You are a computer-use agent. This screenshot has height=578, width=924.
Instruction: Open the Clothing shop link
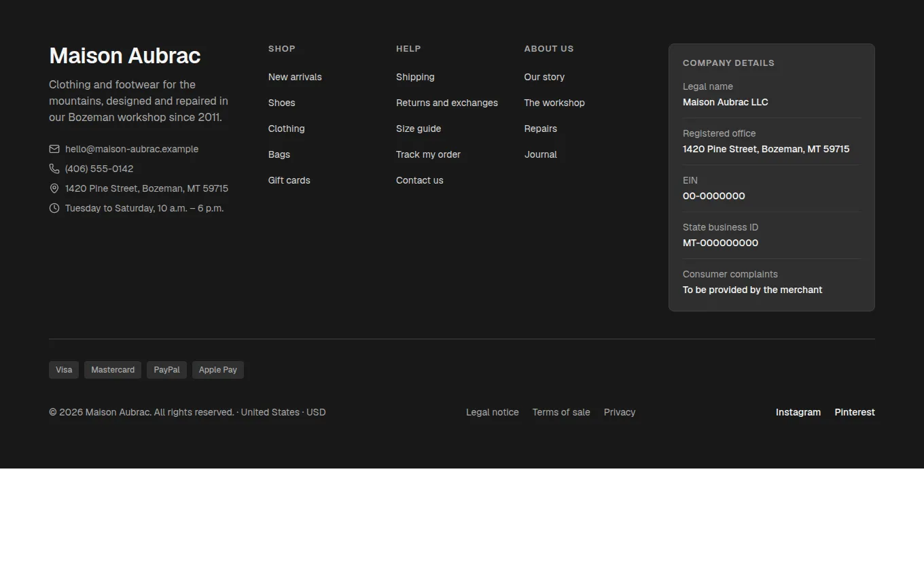coord(286,129)
